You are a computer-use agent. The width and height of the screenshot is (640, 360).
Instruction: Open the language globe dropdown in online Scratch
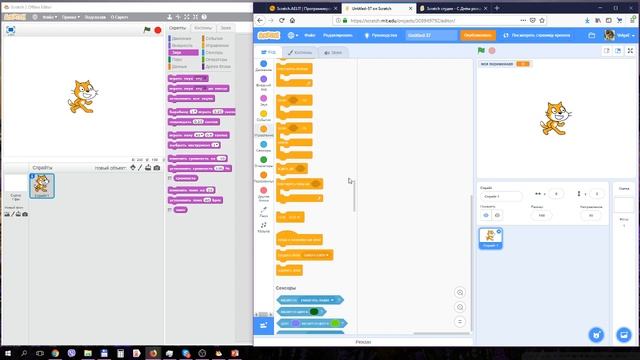pos(293,36)
